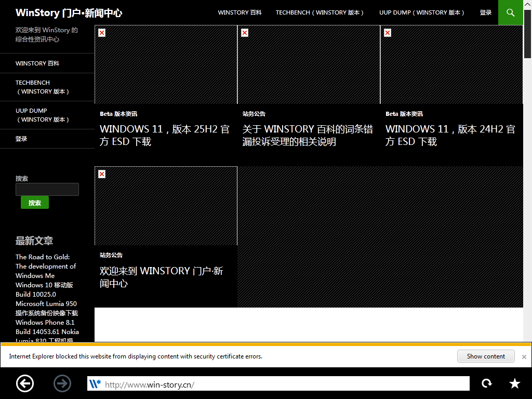Open TECHBENCH (WINSTORY 版本) in top navigation

(x=320, y=12)
